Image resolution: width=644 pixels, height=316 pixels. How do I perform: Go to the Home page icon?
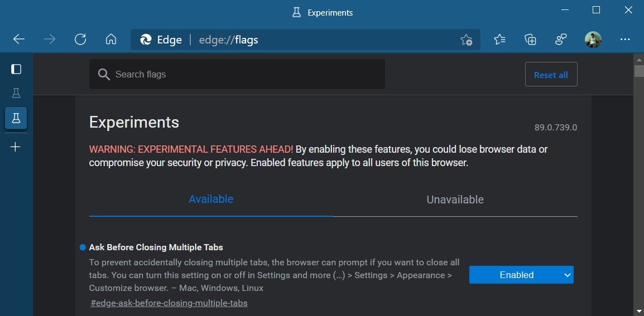coord(111,40)
